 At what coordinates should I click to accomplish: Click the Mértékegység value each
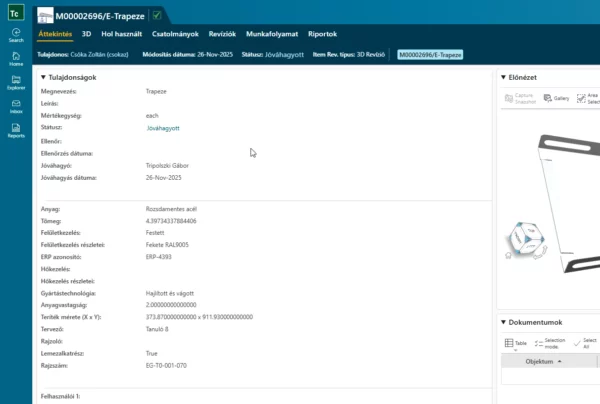coord(152,116)
